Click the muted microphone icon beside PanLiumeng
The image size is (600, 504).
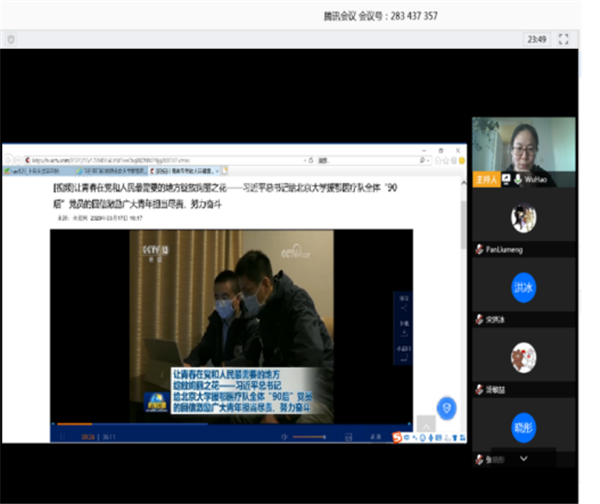click(x=480, y=250)
